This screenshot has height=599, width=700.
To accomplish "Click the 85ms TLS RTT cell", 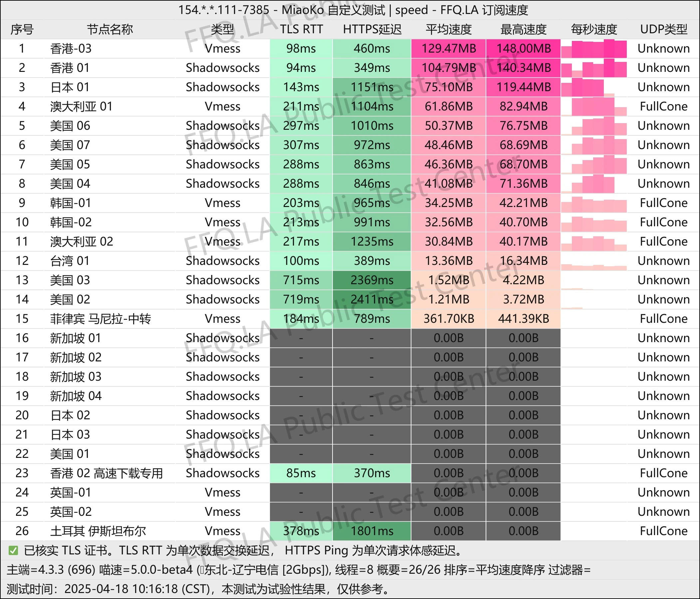I will [x=301, y=473].
